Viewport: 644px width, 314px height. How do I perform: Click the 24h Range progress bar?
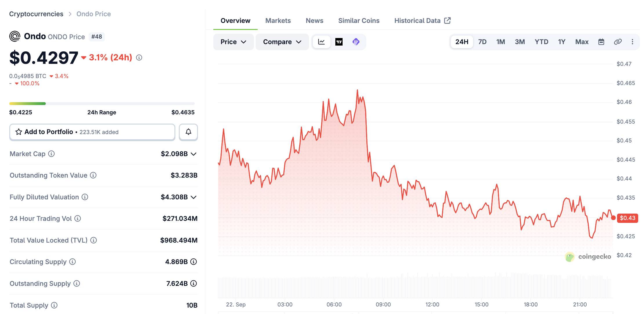[x=102, y=104]
